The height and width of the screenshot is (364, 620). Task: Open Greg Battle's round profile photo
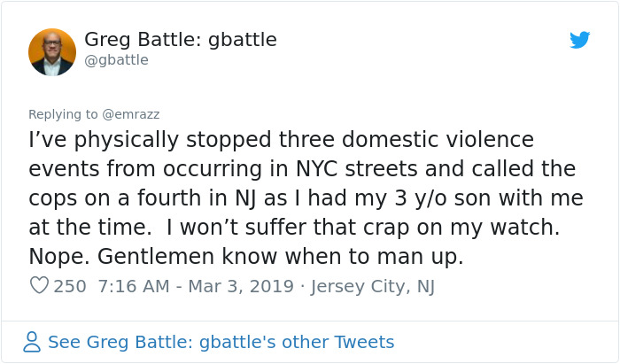pos(52,52)
